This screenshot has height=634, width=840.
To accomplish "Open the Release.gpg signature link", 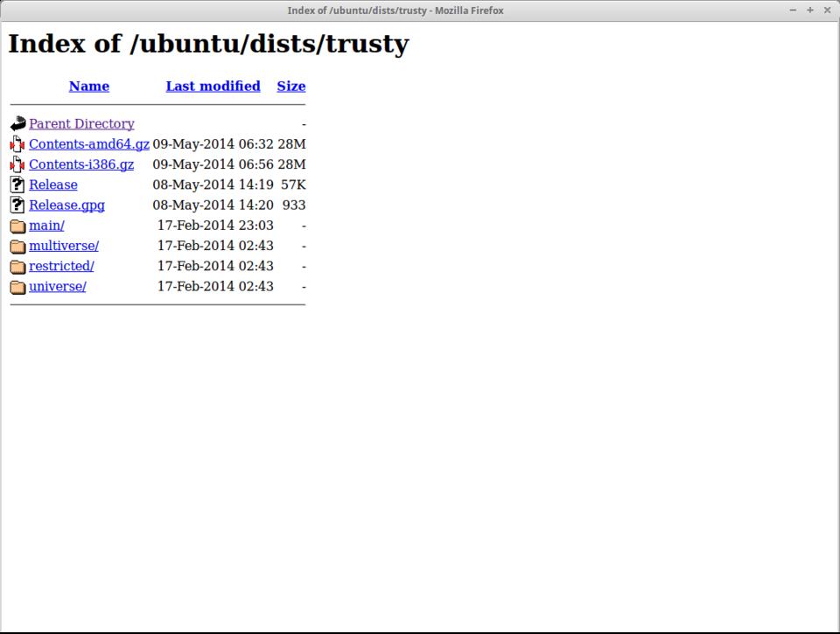I will (x=67, y=206).
